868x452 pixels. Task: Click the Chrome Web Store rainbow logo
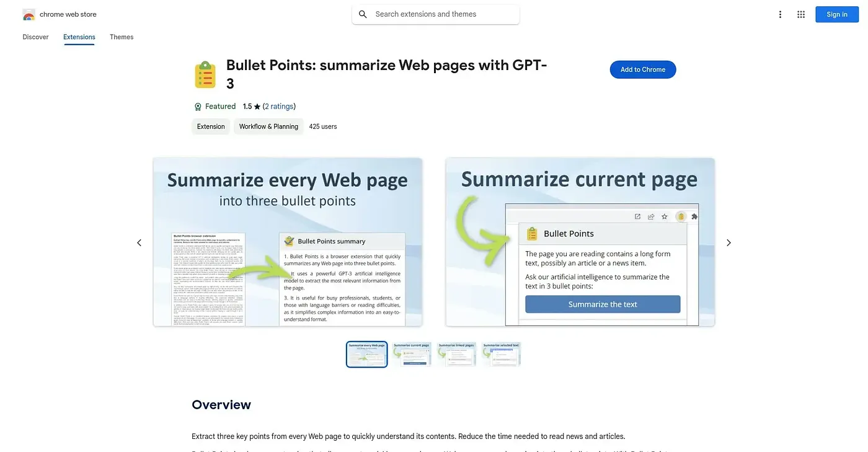(x=29, y=14)
